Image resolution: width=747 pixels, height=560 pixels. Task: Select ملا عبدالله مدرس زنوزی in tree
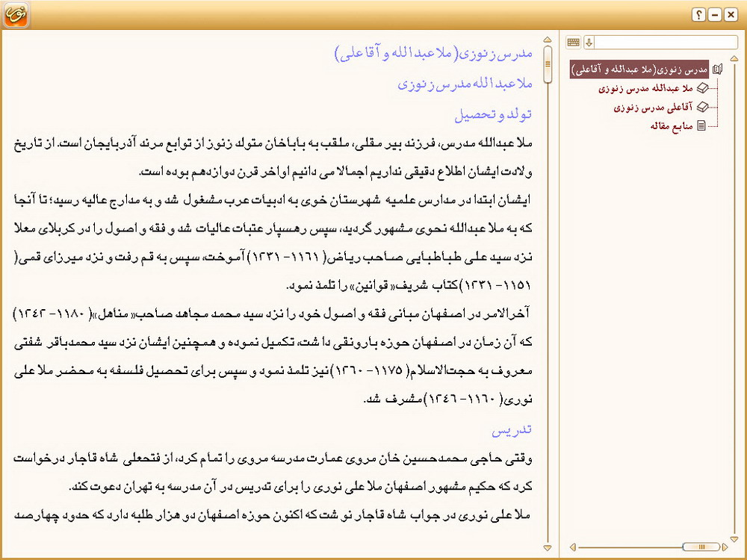coord(645,88)
